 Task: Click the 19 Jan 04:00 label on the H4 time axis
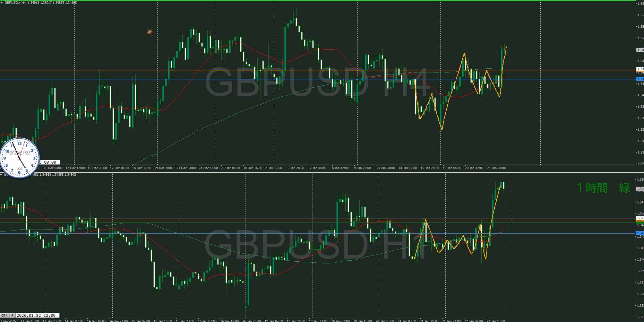tap(452, 168)
